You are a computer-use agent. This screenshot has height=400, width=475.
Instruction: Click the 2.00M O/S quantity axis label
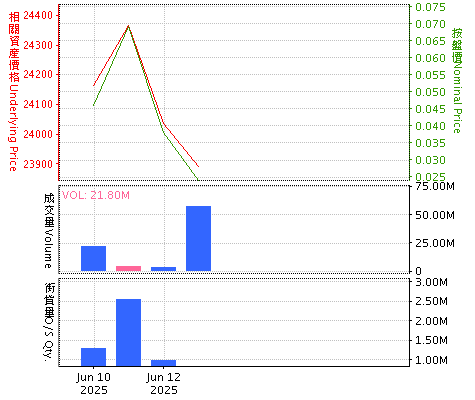point(431,321)
